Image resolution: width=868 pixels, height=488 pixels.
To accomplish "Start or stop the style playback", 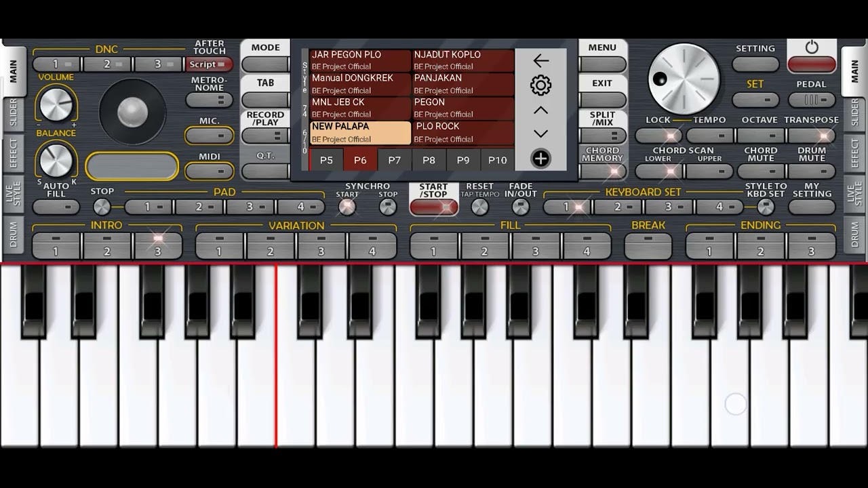I will pyautogui.click(x=434, y=207).
